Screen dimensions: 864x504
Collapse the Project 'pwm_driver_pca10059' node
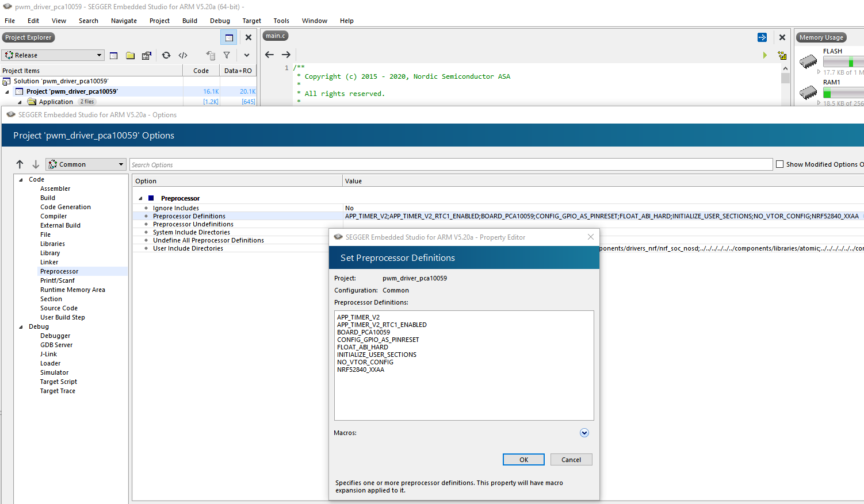[x=7, y=92]
